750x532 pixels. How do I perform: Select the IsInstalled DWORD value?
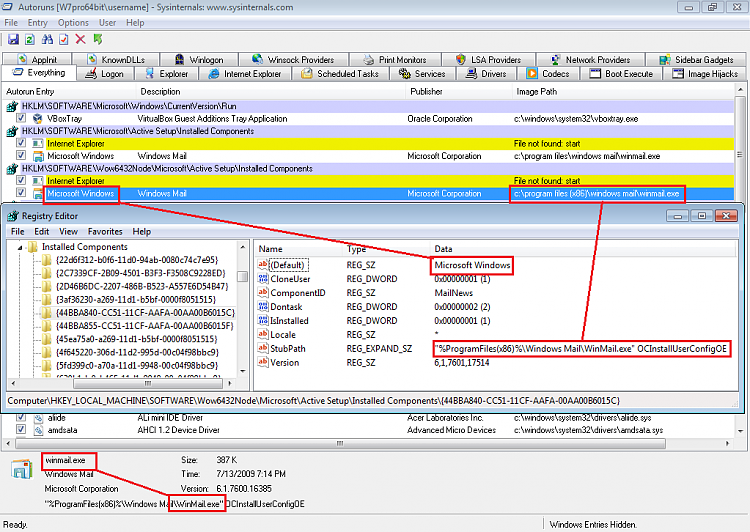click(x=289, y=321)
